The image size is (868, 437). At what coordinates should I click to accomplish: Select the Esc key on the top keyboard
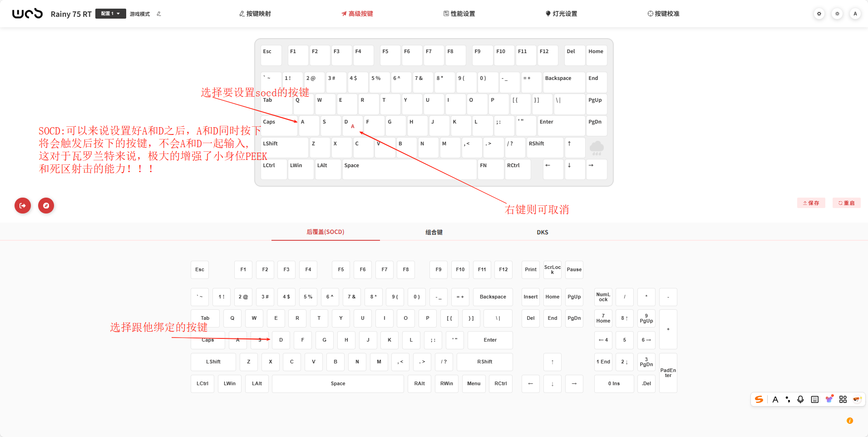[271, 55]
